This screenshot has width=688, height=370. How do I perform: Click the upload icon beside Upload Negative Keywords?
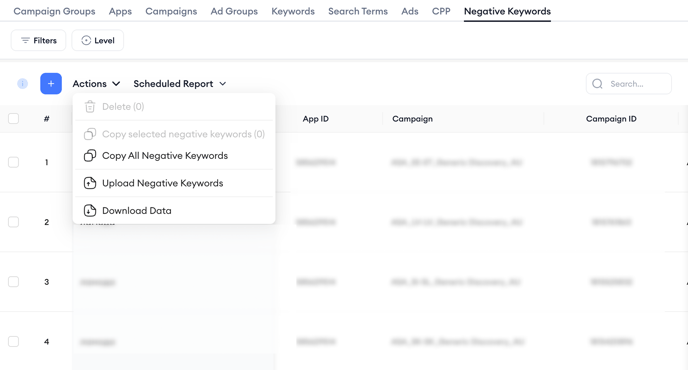click(90, 183)
